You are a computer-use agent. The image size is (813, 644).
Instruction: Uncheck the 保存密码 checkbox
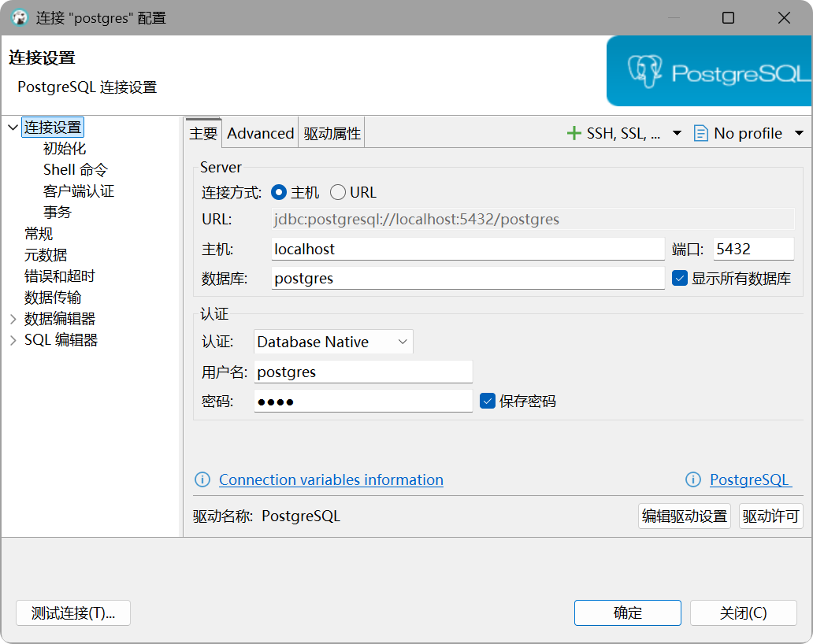(488, 401)
